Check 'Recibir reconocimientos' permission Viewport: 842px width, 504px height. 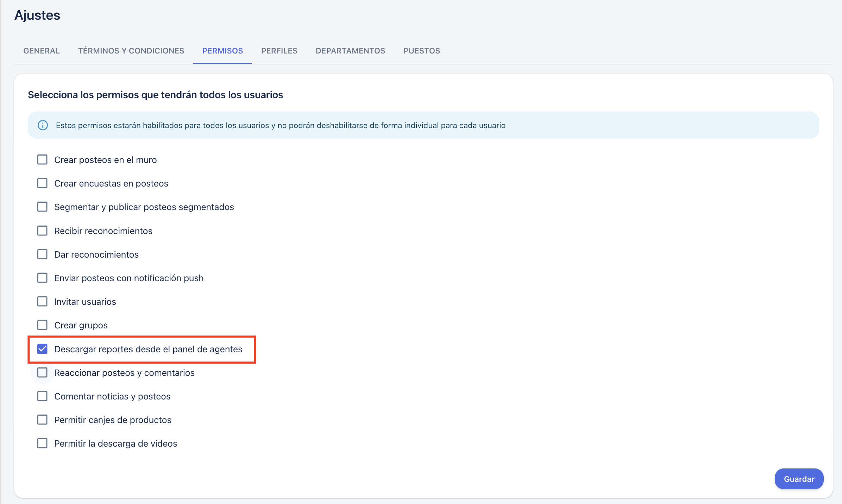click(42, 231)
